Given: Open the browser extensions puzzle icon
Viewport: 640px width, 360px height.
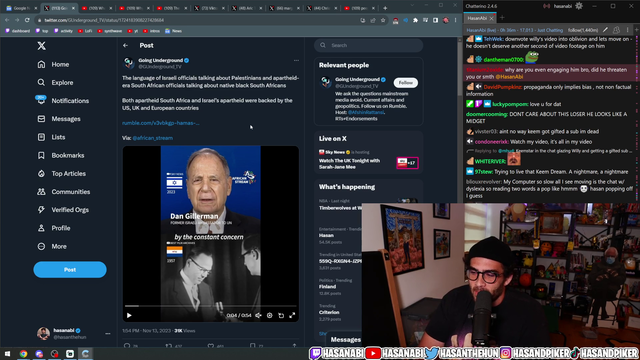Looking at the screenshot, I should click(416, 20).
